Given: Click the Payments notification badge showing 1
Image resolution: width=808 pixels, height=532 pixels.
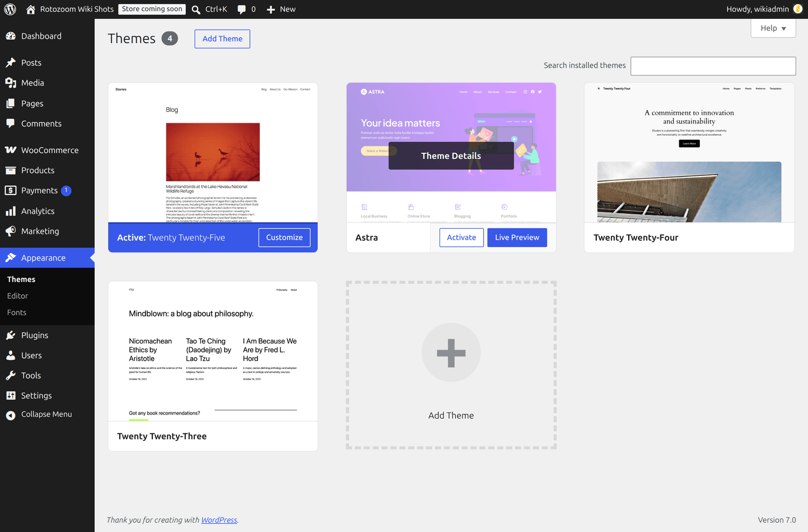Looking at the screenshot, I should point(66,191).
